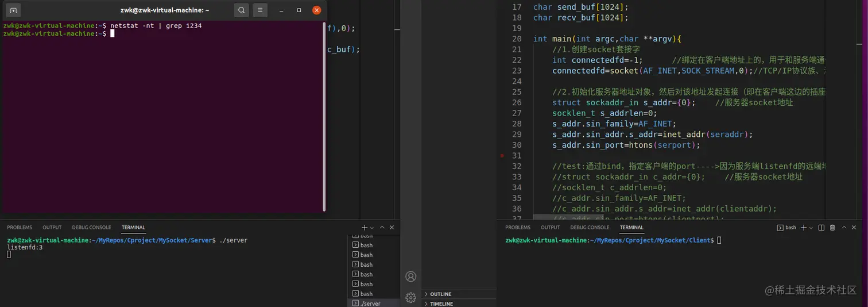
Task: Open the hamburger menu in GNOME Terminal
Action: click(260, 10)
